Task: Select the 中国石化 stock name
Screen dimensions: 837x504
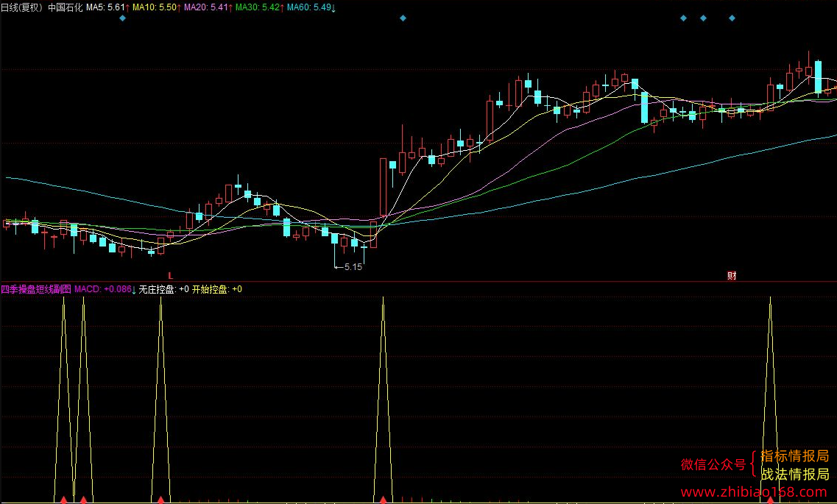Action: click(65, 7)
